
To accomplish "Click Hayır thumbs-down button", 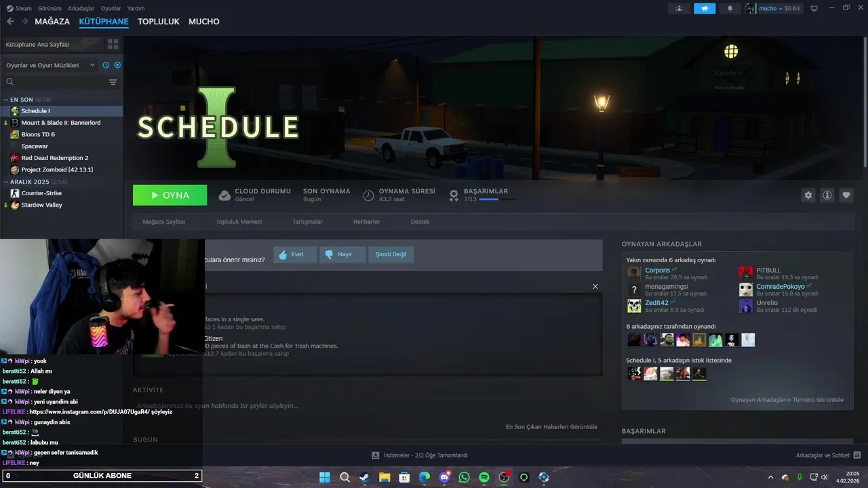I will [x=342, y=254].
